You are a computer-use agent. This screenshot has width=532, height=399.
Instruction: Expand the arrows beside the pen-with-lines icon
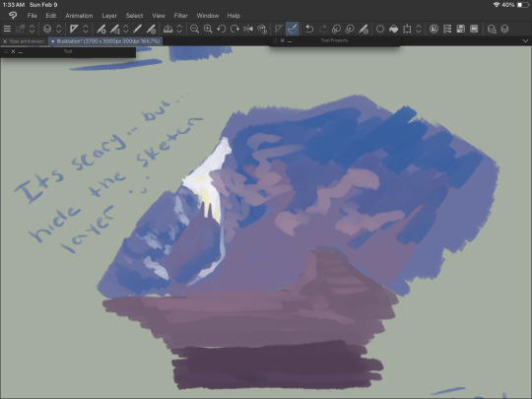[126, 29]
